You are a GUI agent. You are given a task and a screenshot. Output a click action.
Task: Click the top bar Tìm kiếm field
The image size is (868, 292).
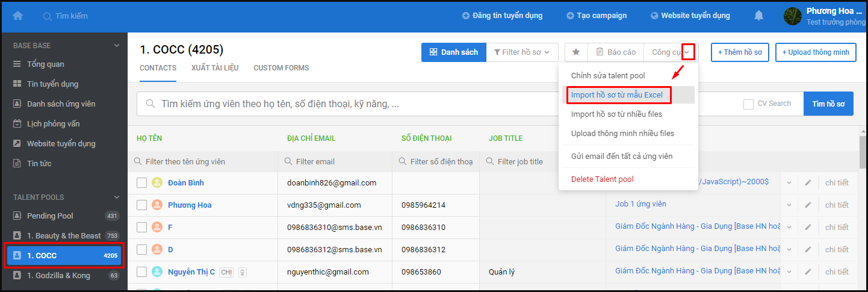(x=72, y=16)
